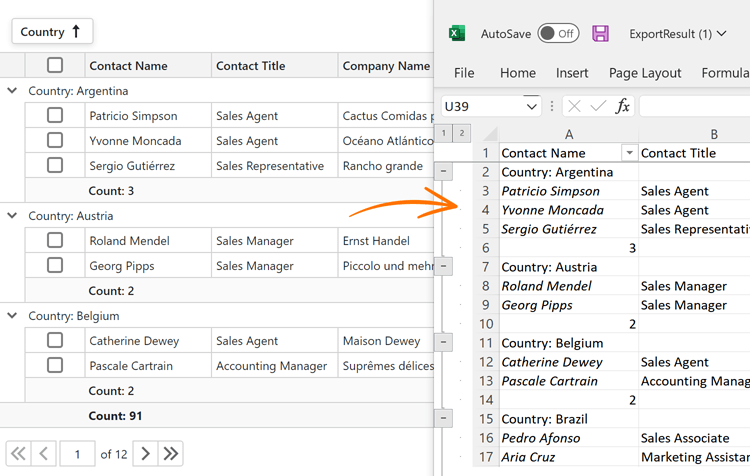
Task: Show outline level 2 in Excel
Action: (461, 133)
